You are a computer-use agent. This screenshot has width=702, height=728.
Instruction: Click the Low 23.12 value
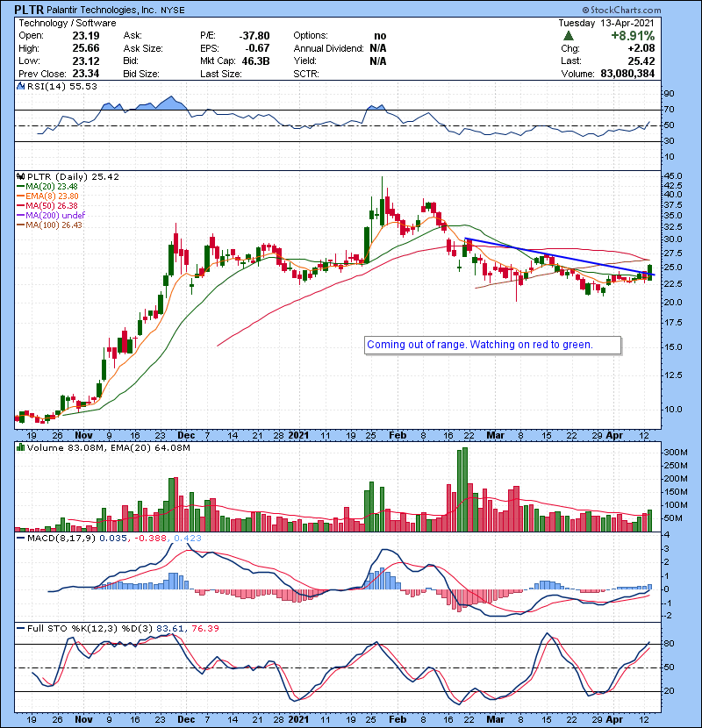point(86,61)
